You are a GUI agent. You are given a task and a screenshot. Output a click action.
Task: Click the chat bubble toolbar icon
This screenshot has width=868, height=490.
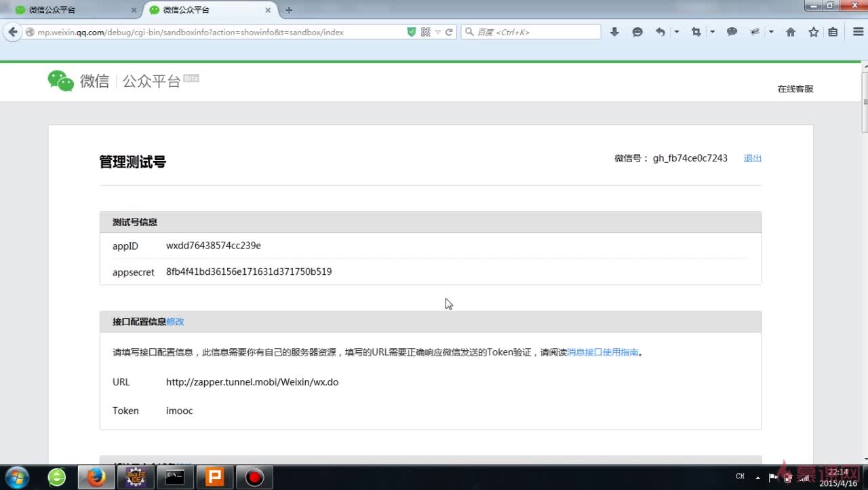click(x=732, y=32)
